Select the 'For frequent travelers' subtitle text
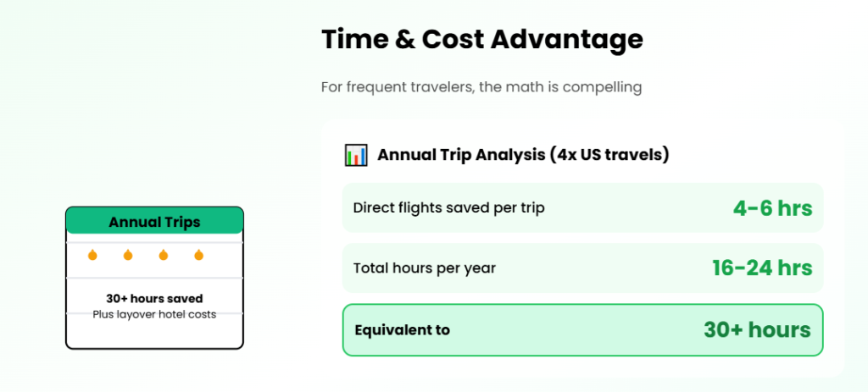Screen dimensions: 868x392 tap(481, 87)
